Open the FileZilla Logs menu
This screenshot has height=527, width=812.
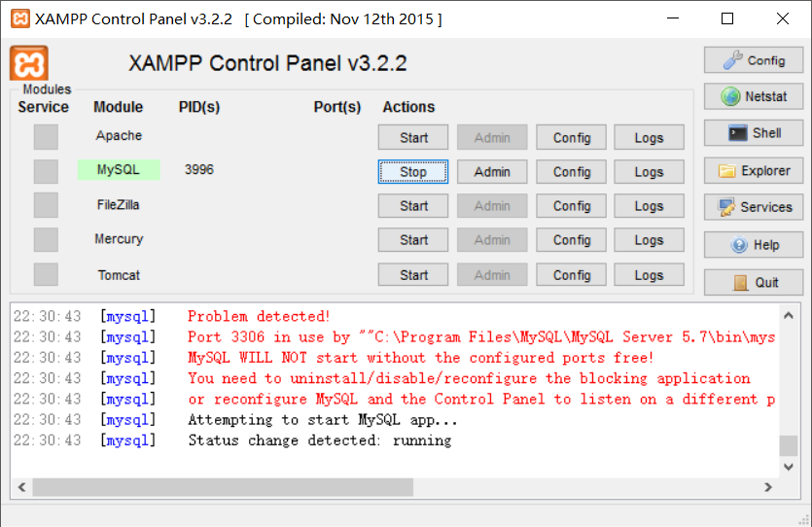pos(649,206)
